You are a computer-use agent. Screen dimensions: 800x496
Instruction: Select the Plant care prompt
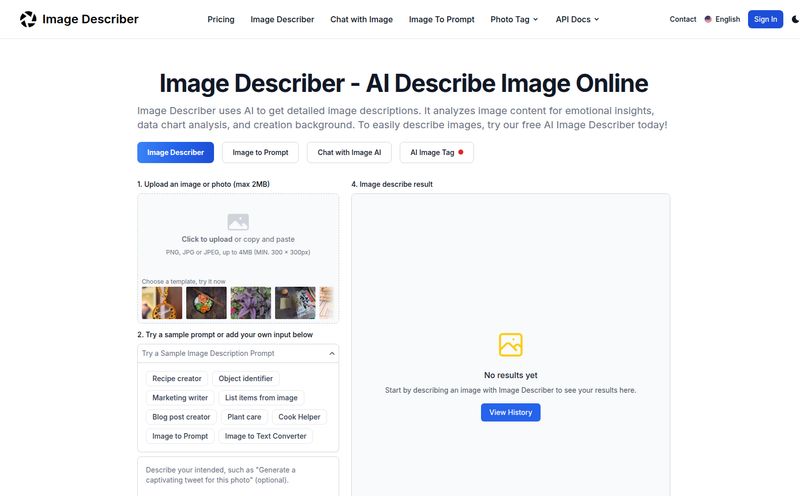pos(244,417)
